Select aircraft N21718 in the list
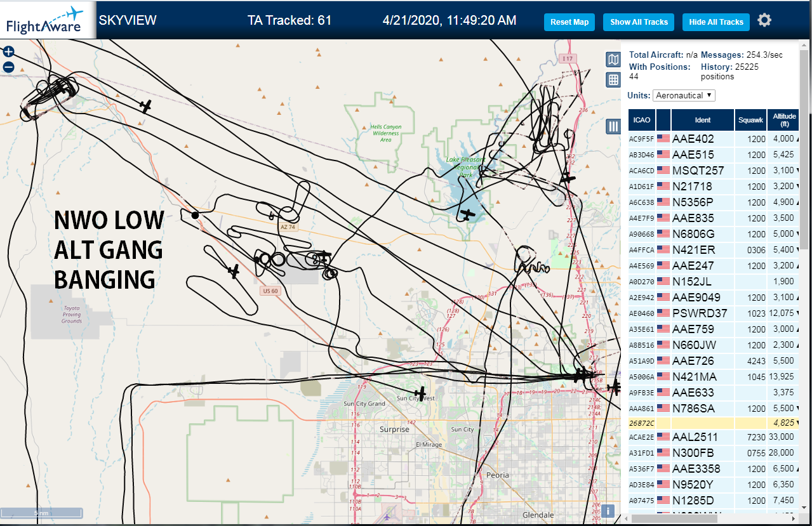This screenshot has height=526, width=812. 714,187
